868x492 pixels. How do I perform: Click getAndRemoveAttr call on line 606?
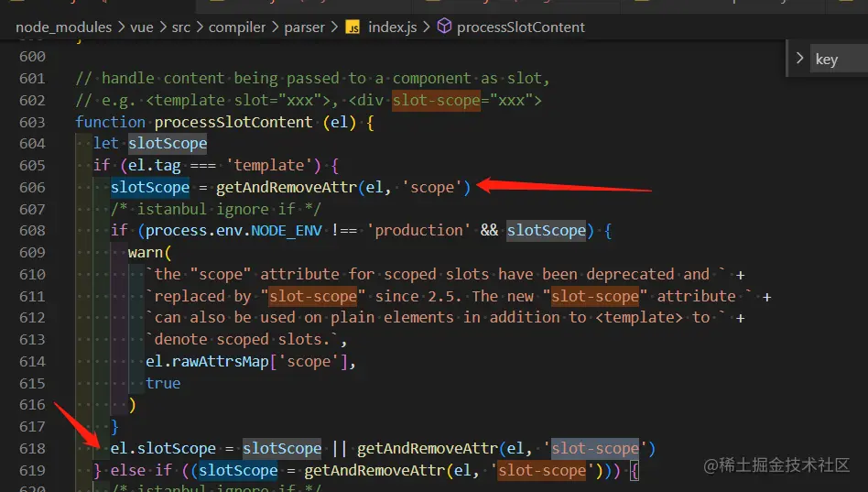(x=287, y=187)
